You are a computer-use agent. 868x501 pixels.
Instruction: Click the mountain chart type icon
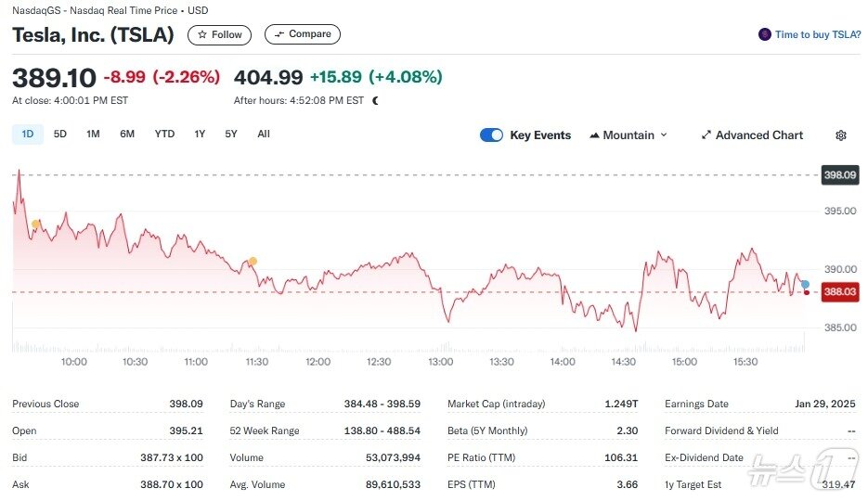point(594,135)
